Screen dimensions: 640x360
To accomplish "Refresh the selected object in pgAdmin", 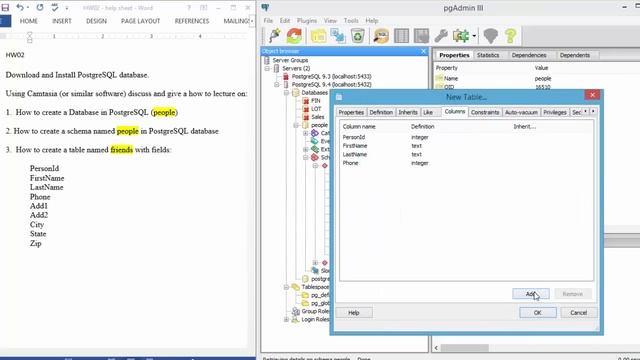I will [294, 36].
